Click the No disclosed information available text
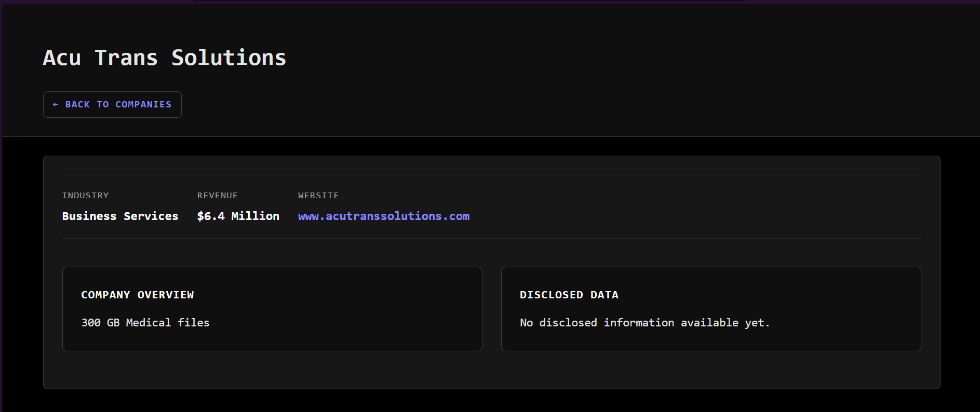Viewport: 980px width, 412px height. (644, 323)
